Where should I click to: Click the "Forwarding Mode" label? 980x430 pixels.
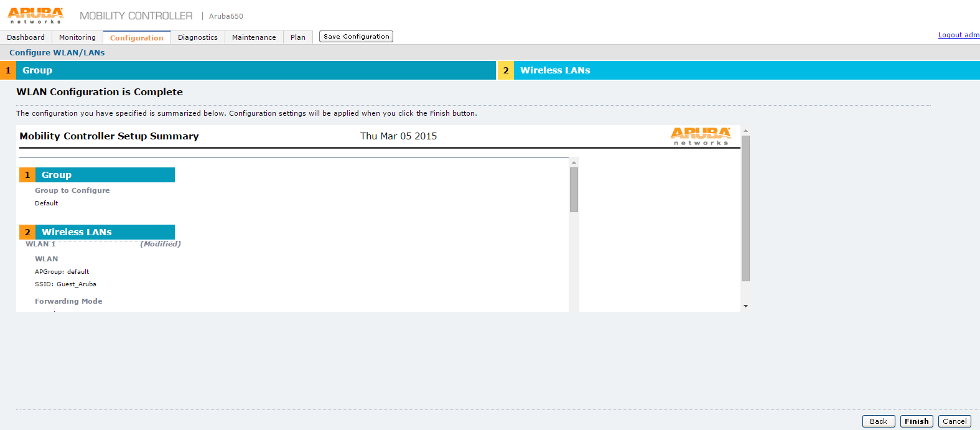pos(68,301)
